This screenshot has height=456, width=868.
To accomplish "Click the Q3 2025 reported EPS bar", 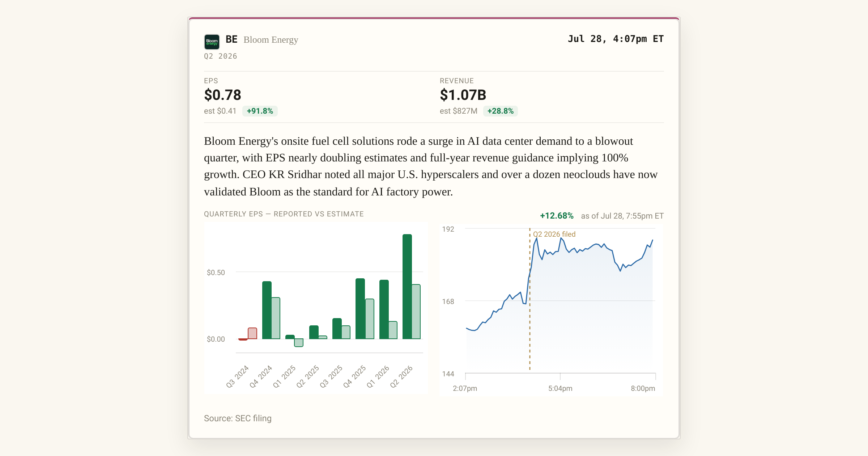I will coord(337,329).
